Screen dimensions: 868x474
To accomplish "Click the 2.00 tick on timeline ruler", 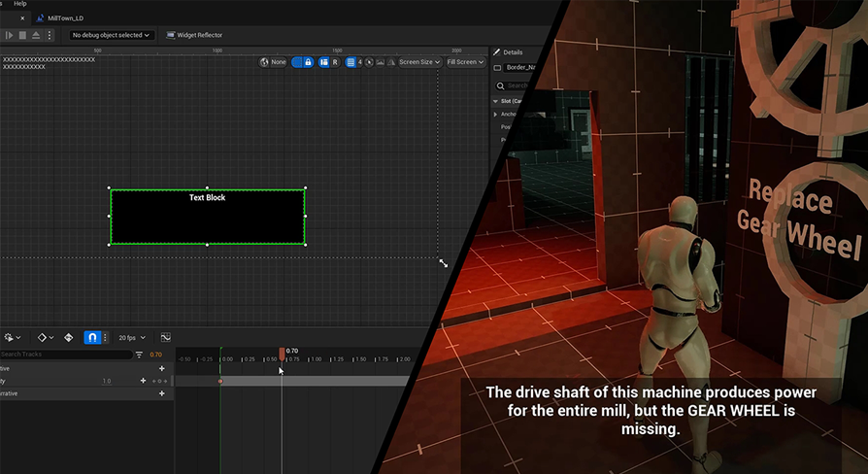I will coord(405,358).
